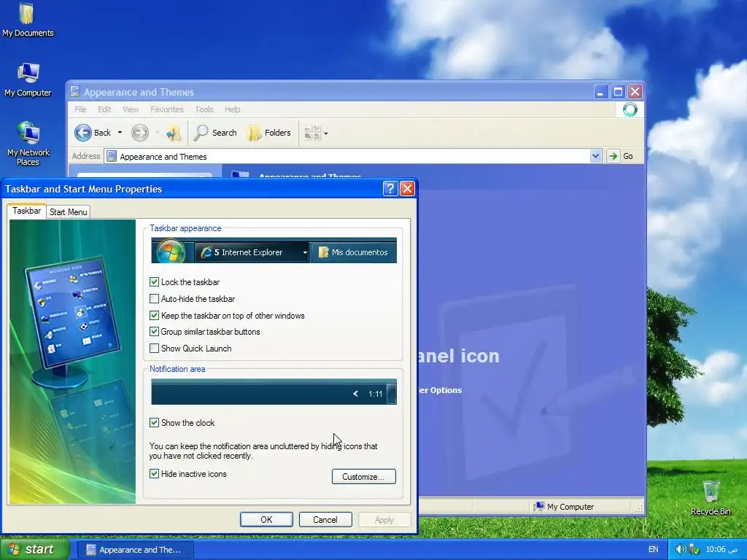Enable Auto-hide the taskbar
This screenshot has height=560, width=747.
pos(154,298)
